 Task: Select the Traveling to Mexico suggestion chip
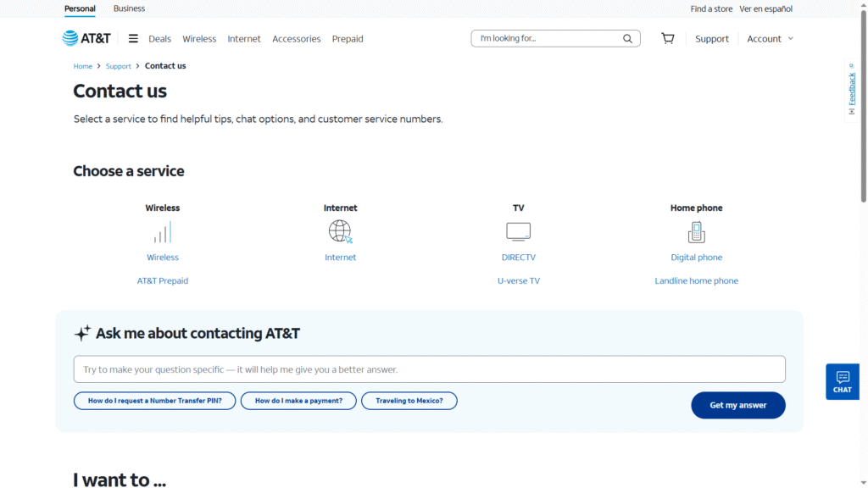(409, 401)
